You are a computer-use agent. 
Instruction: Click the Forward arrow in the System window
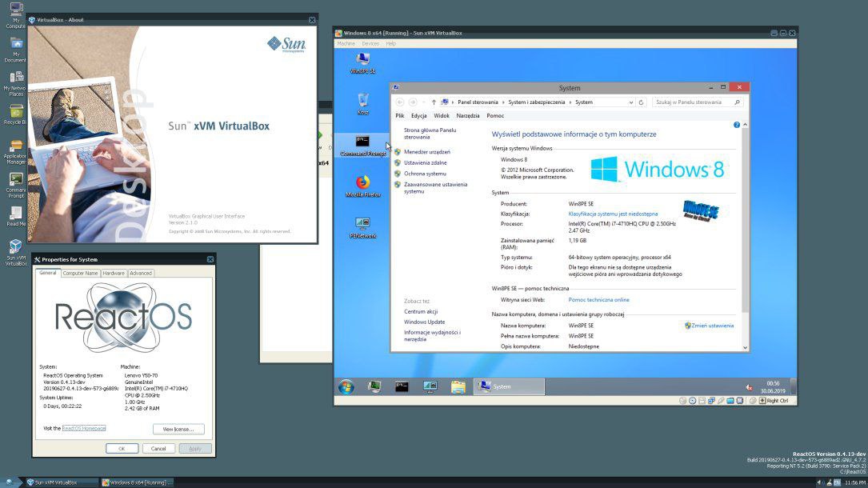pos(413,102)
